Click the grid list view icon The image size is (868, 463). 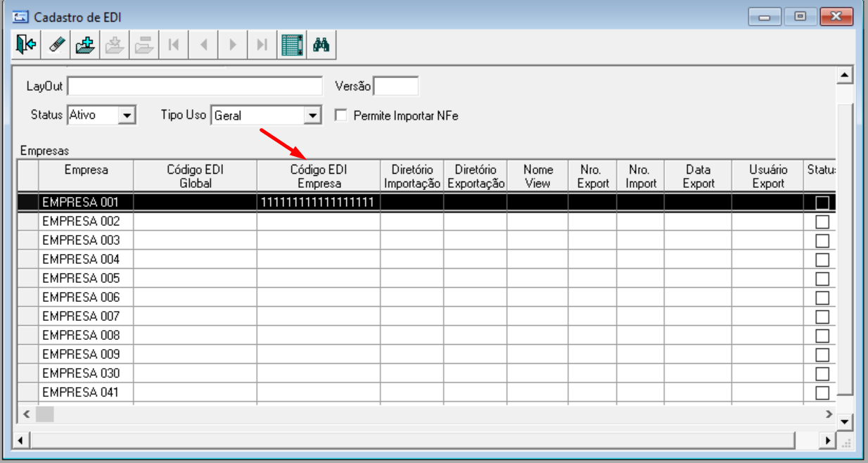[x=291, y=45]
